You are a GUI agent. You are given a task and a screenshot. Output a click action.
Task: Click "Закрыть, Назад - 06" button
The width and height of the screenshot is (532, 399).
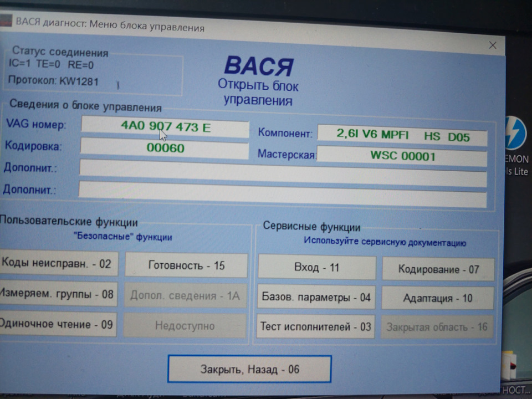(x=249, y=369)
